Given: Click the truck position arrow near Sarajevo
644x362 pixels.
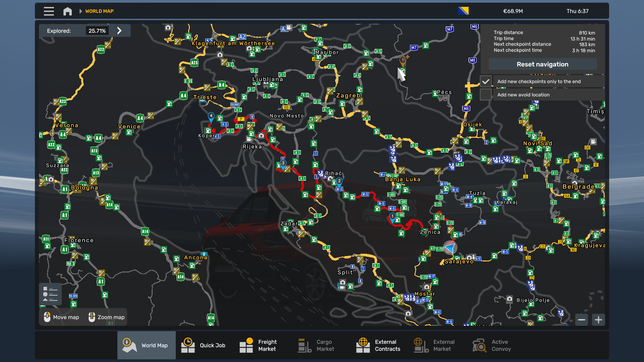Looking at the screenshot, I should point(450,248).
